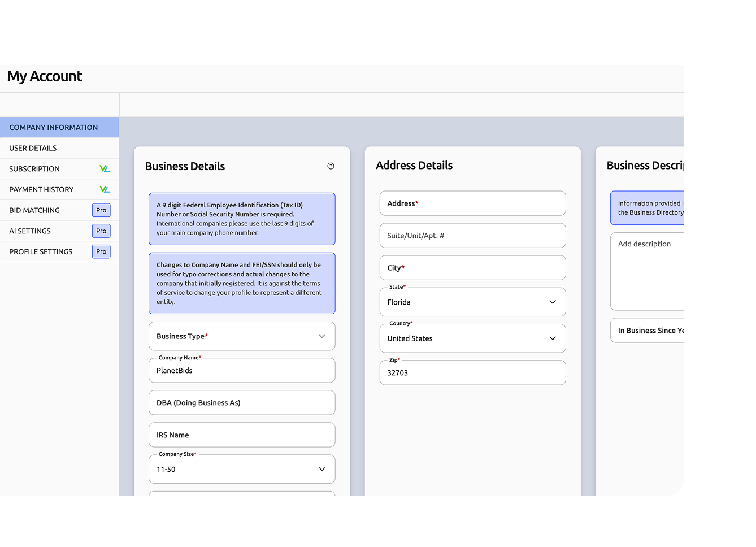
Task: Click the Subscription row logo icon
Action: (x=105, y=168)
